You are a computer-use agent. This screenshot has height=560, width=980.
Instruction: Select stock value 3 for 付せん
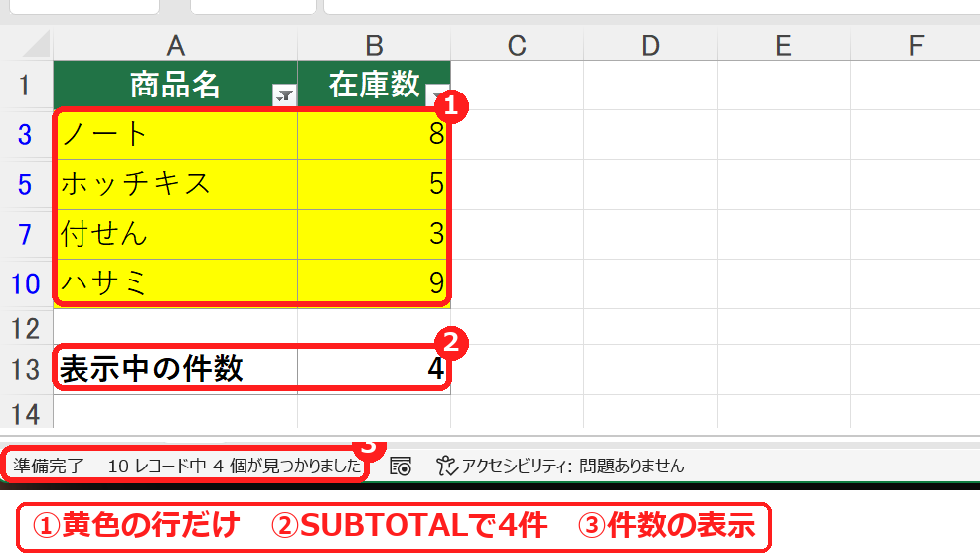[375, 234]
